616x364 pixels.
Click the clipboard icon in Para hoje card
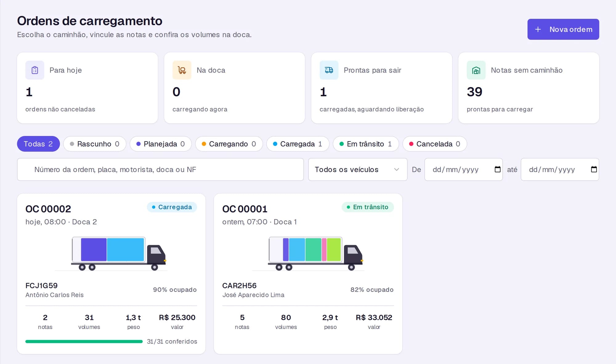coord(35,70)
